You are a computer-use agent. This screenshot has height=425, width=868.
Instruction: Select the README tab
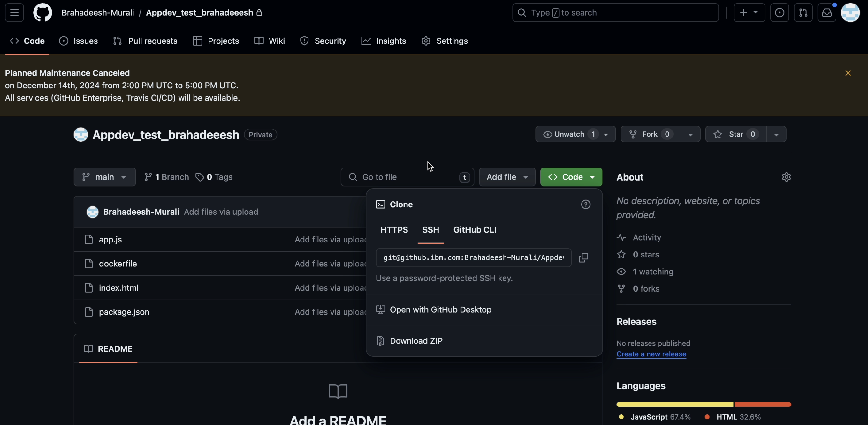(x=108, y=348)
